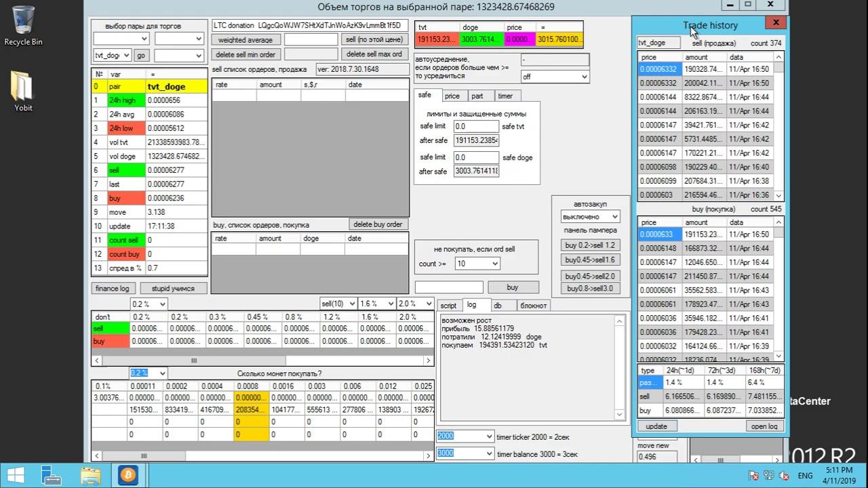Click the first safe limit input field
The image size is (868, 488).
point(476,127)
